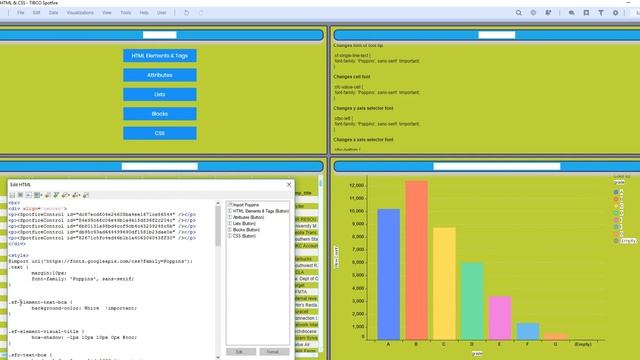Open the Visualizations menu
This screenshot has height=360, width=640.
click(80, 13)
